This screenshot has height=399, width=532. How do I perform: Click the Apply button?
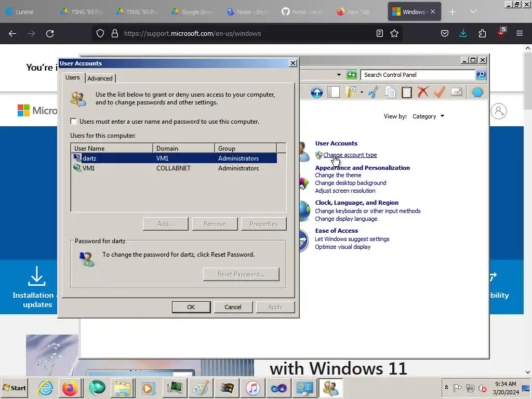pyautogui.click(x=275, y=307)
